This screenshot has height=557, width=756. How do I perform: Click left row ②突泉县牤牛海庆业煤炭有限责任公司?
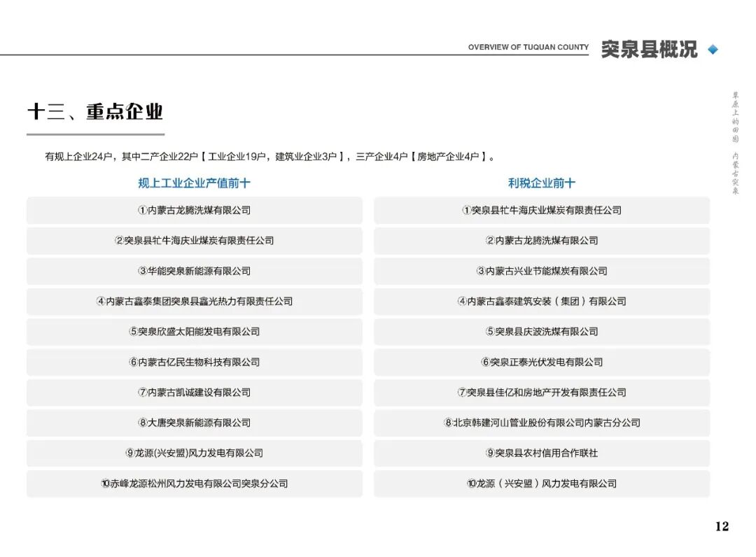(x=195, y=241)
